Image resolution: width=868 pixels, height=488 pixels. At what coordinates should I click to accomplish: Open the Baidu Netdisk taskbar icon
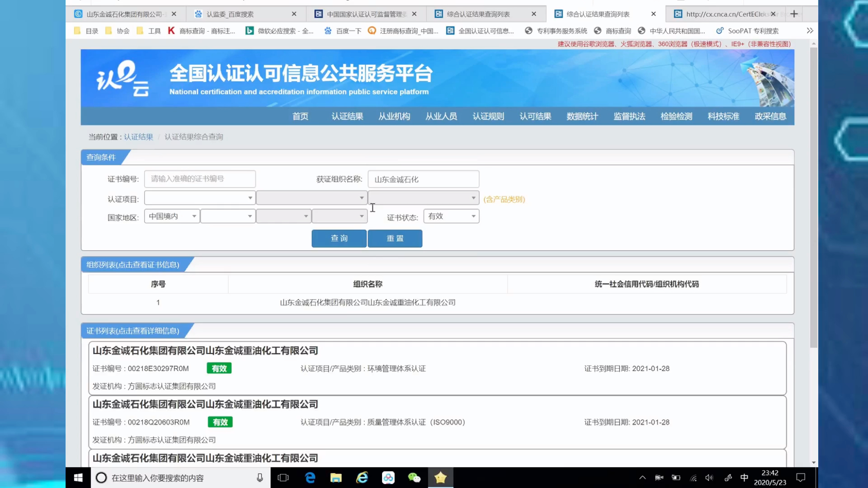point(388,478)
